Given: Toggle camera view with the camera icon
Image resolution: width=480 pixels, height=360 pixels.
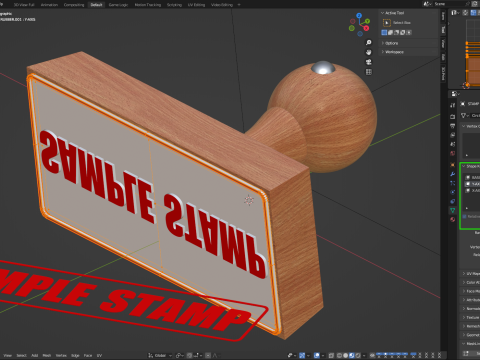Looking at the screenshot, I should pos(369,62).
